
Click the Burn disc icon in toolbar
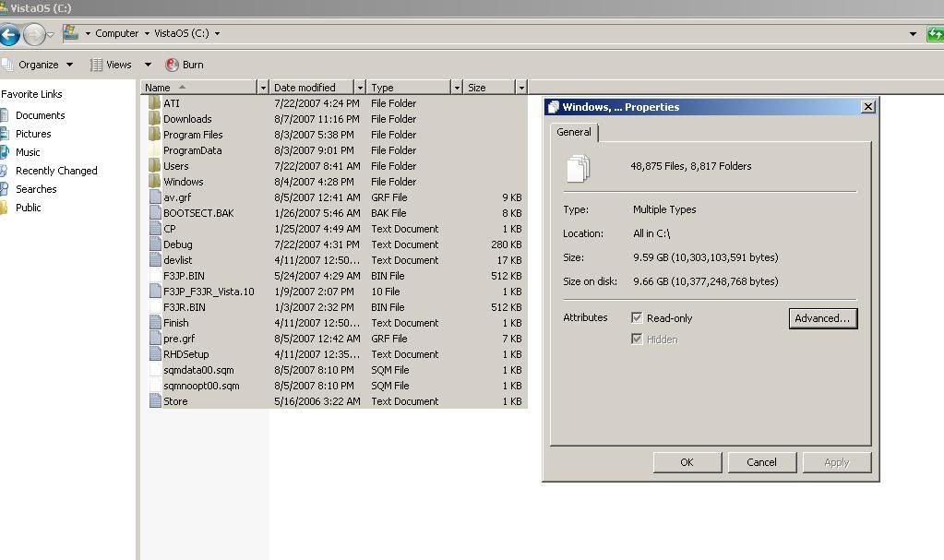coord(173,65)
